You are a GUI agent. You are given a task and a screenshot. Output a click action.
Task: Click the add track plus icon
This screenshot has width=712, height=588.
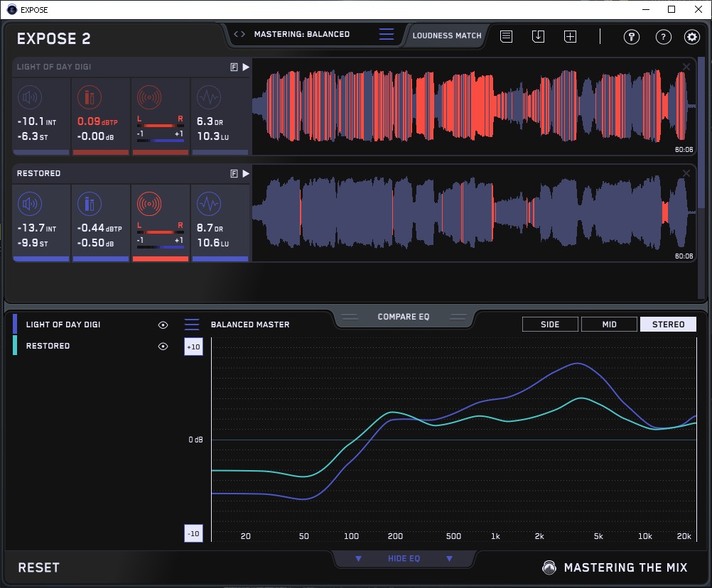click(570, 36)
